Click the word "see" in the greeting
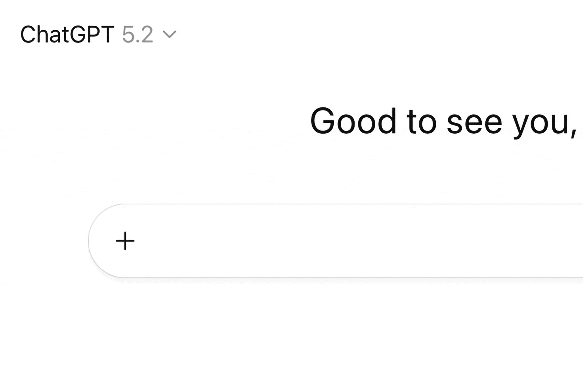The height and width of the screenshot is (392, 583). tap(474, 122)
